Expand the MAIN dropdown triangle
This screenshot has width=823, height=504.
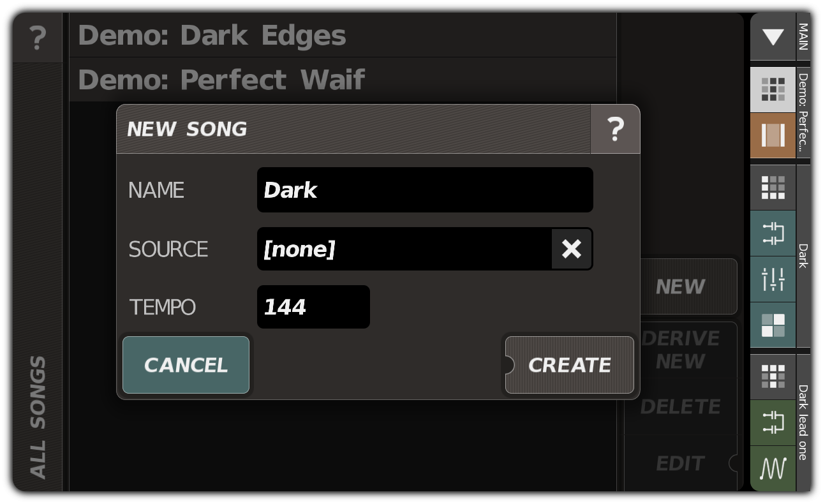[773, 36]
